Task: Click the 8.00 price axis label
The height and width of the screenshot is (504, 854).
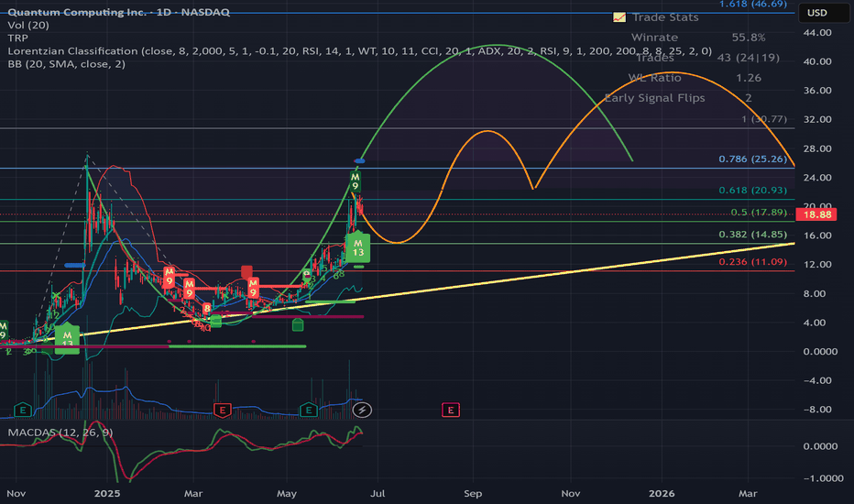Action: (x=815, y=293)
